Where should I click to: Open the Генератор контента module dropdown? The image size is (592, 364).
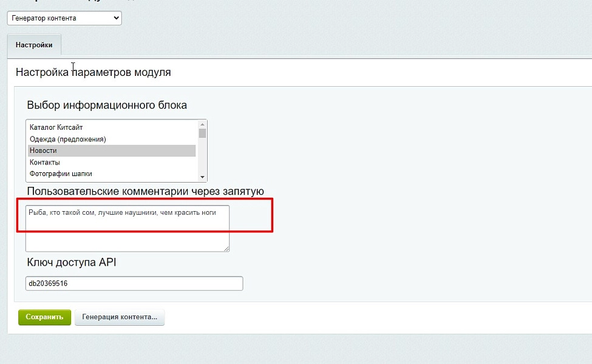pyautogui.click(x=64, y=18)
